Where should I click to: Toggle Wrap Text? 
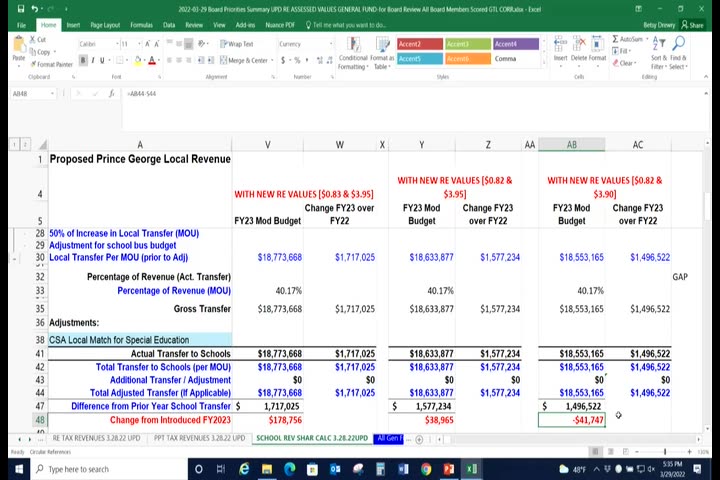pos(236,44)
